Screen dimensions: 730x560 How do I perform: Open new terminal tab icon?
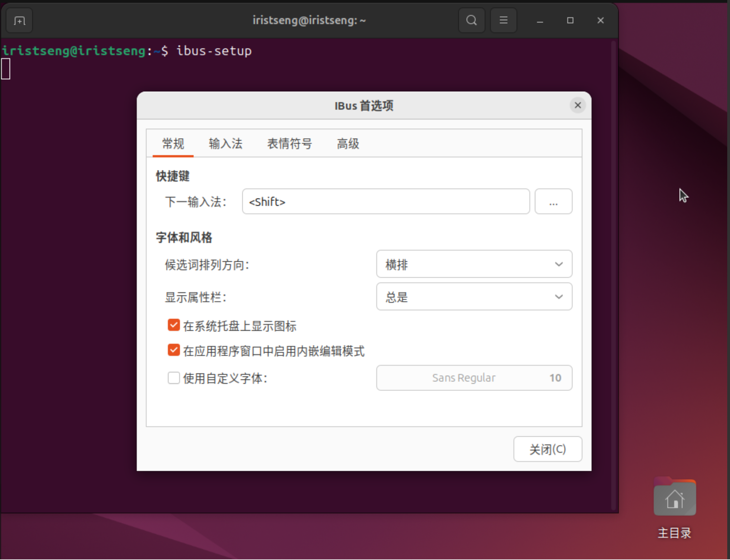pyautogui.click(x=19, y=21)
